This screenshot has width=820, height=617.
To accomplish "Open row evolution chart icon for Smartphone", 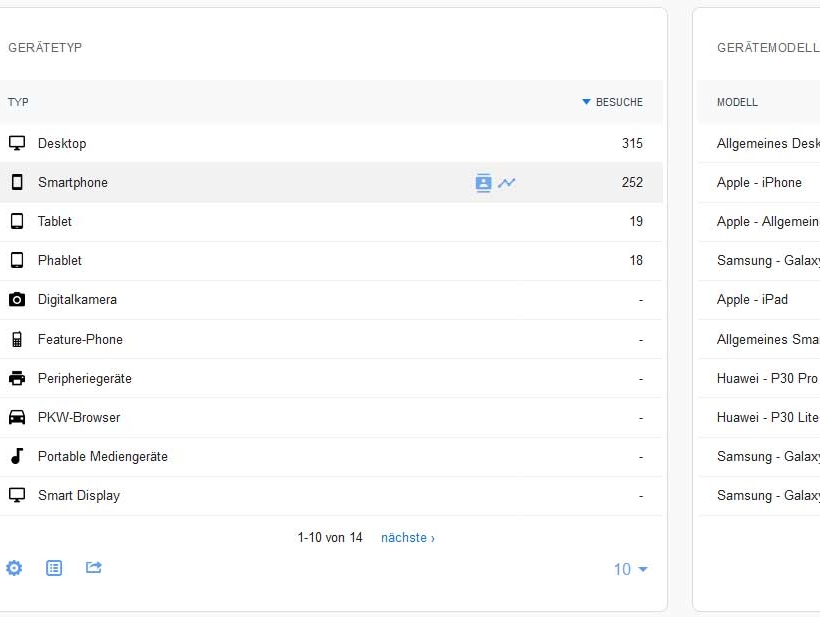I will point(507,183).
